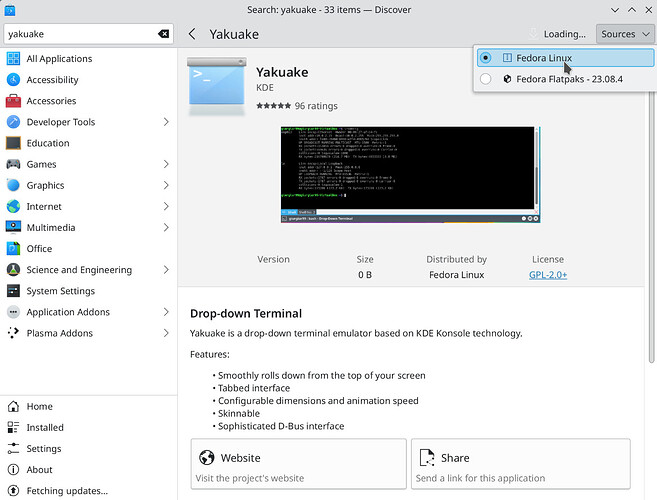Click the Settings sliders icon

tap(13, 448)
